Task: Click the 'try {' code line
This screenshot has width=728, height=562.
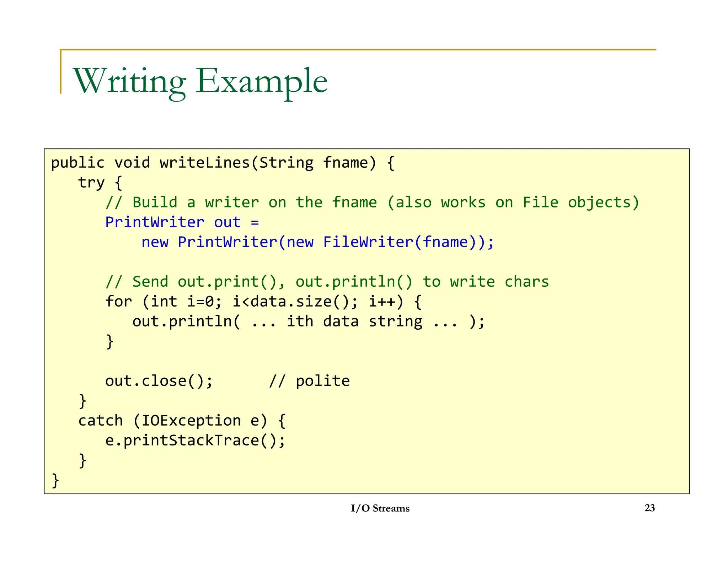Action: coord(100,183)
